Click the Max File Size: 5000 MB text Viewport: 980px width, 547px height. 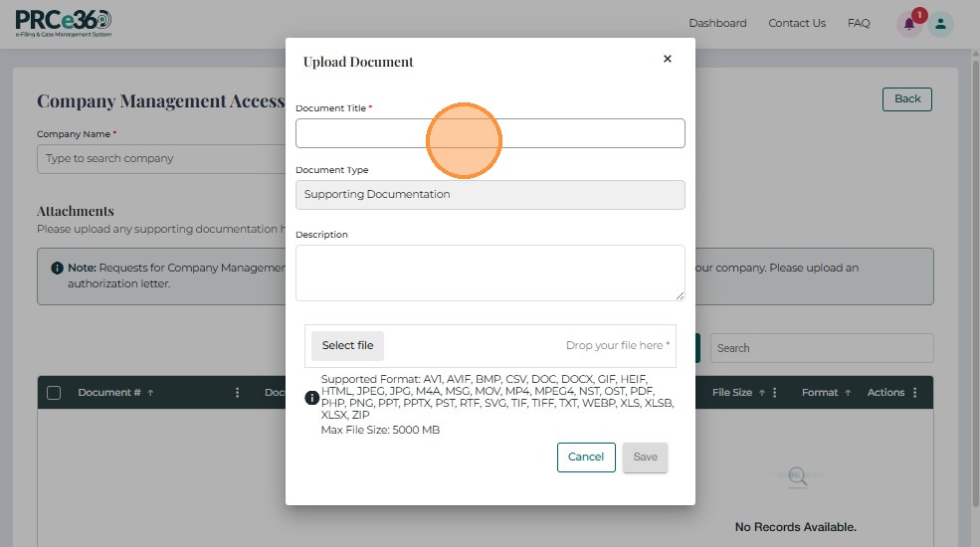(380, 430)
